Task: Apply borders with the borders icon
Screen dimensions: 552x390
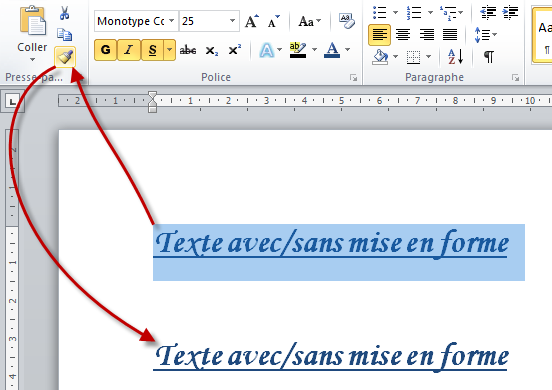Action: pos(413,57)
